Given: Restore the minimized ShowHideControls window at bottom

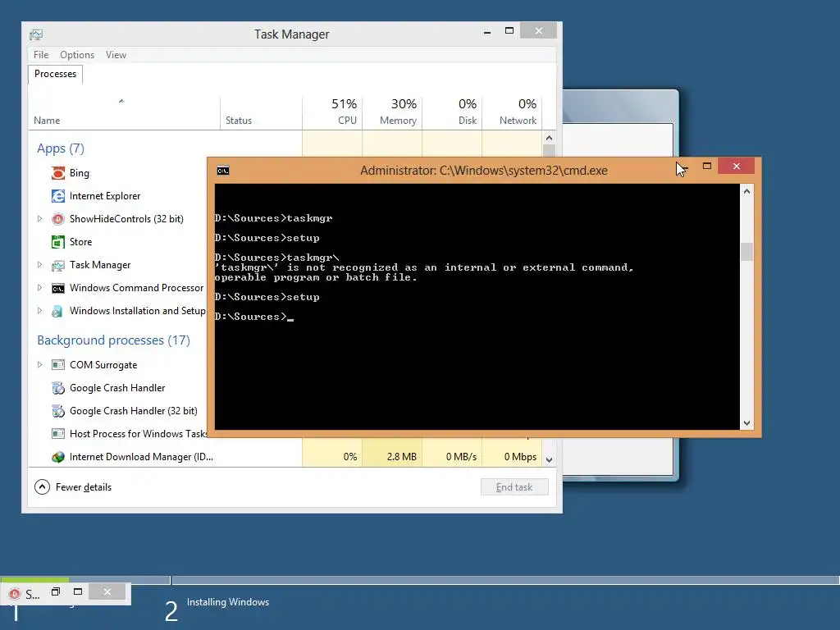Looking at the screenshot, I should 55,592.
